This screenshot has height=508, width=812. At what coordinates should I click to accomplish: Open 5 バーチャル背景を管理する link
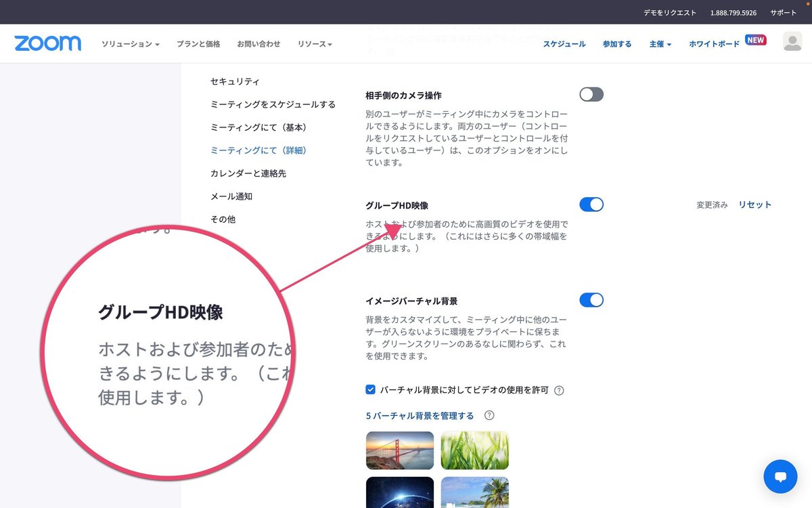click(420, 416)
